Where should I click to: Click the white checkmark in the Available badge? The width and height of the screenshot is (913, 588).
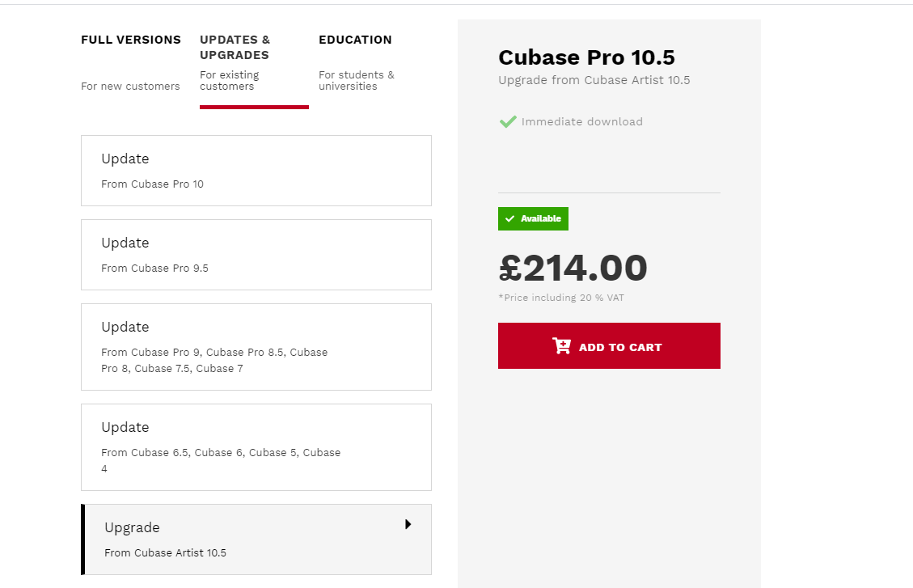pos(509,219)
